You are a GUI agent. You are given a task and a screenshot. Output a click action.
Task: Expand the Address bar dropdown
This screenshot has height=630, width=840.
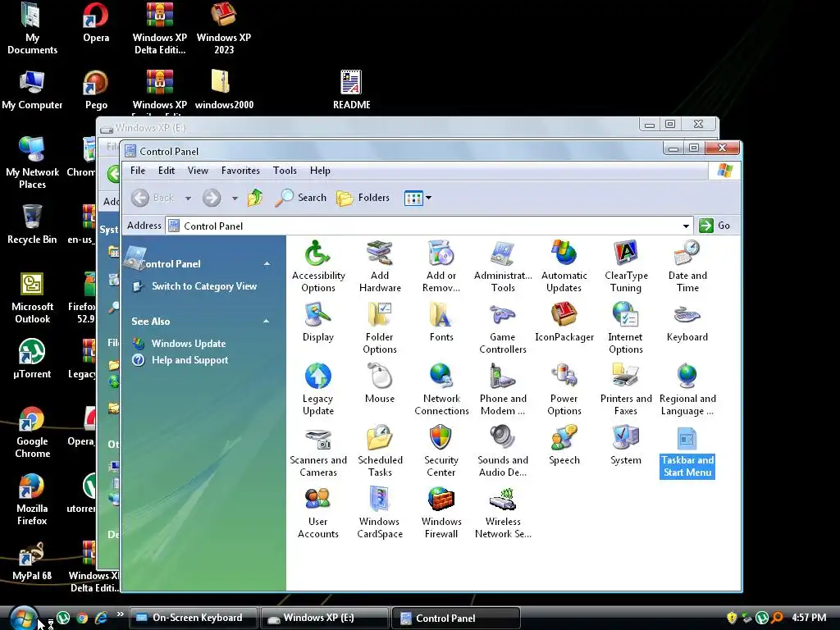tap(686, 226)
